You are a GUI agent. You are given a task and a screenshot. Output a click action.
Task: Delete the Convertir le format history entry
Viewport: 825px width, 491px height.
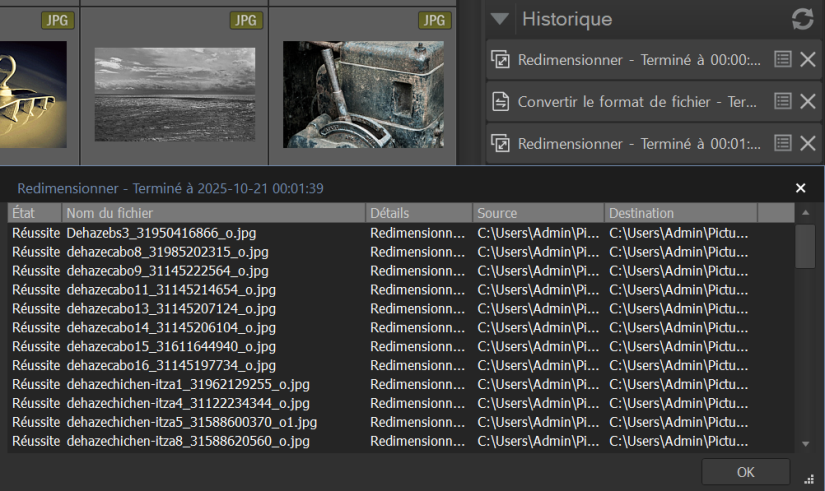808,102
